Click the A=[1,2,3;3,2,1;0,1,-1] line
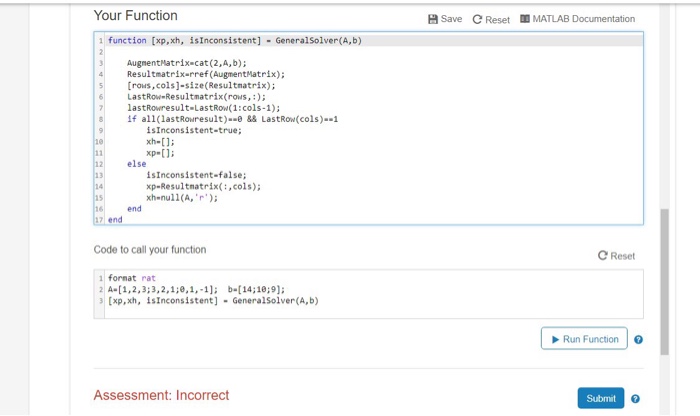This screenshot has width=700, height=416. (x=196, y=289)
